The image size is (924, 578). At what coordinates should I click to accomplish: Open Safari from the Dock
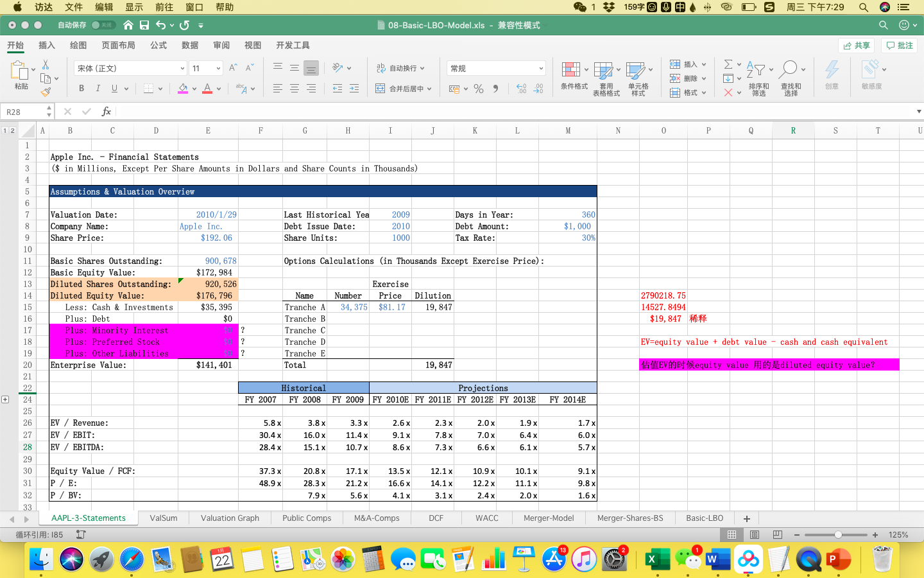point(132,559)
